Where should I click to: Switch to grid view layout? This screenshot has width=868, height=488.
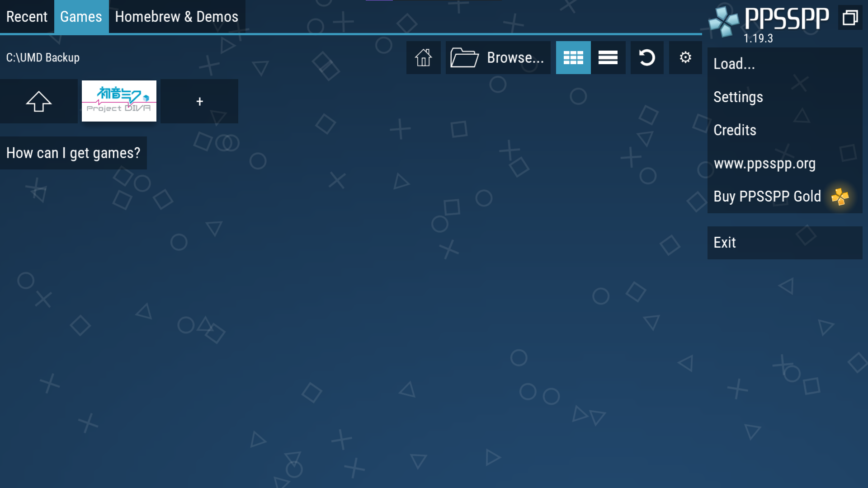click(573, 58)
